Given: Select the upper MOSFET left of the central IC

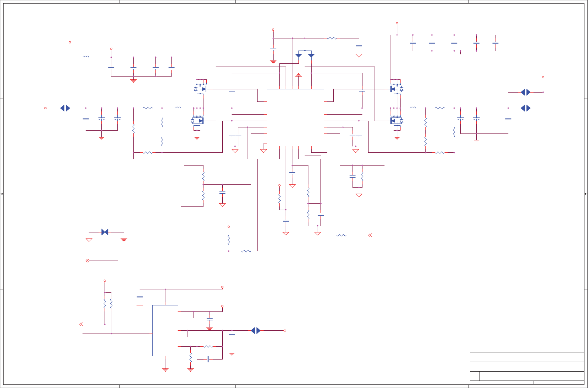Looking at the screenshot, I should click(x=200, y=89).
